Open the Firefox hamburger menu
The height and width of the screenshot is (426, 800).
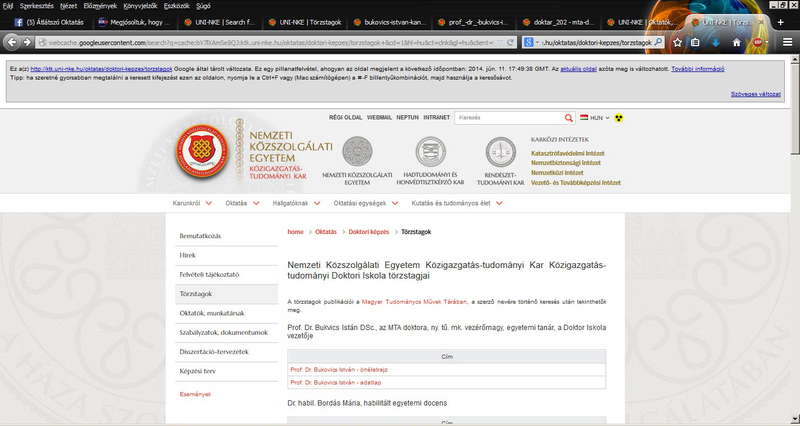(x=787, y=43)
